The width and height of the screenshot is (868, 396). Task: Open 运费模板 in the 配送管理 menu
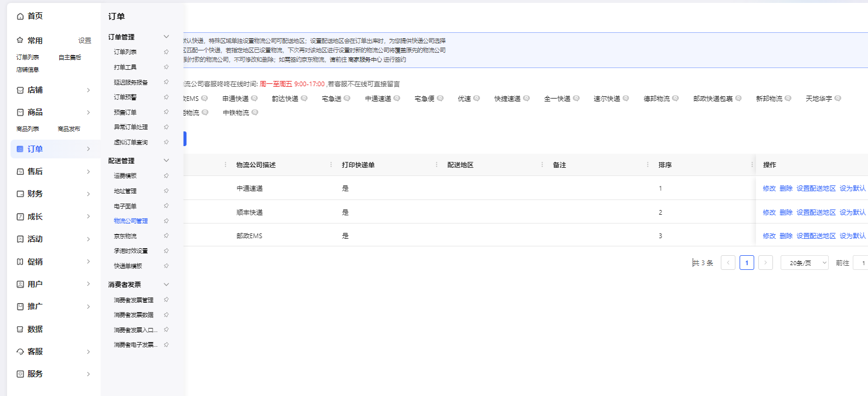click(126, 175)
